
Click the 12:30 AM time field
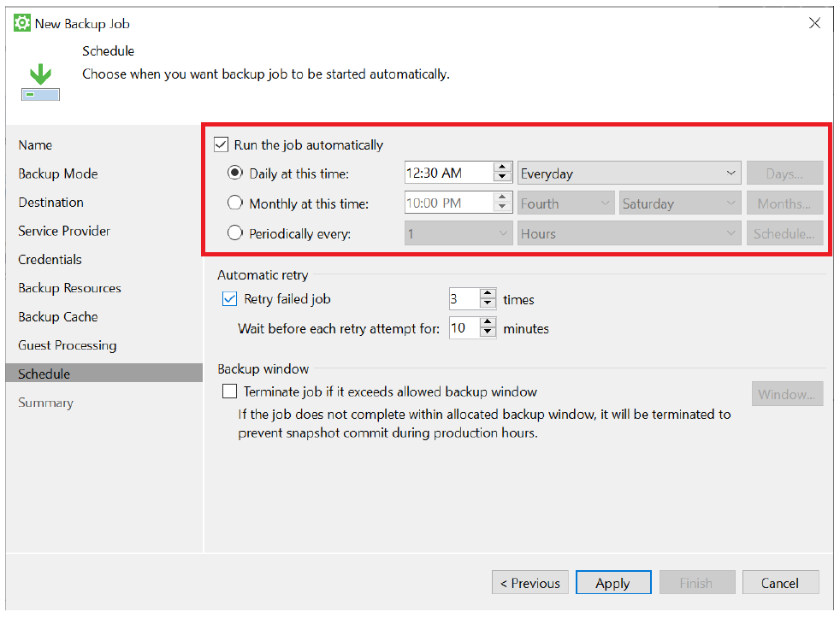449,173
